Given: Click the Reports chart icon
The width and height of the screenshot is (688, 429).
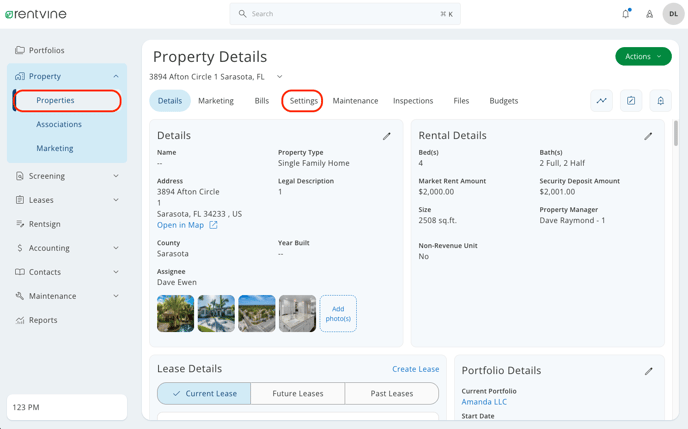Looking at the screenshot, I should (20, 320).
